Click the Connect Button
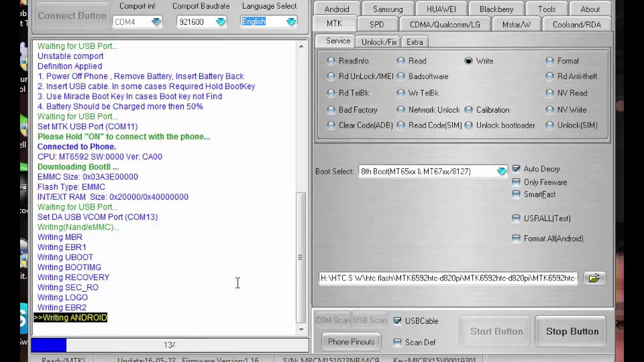 pos(72,16)
